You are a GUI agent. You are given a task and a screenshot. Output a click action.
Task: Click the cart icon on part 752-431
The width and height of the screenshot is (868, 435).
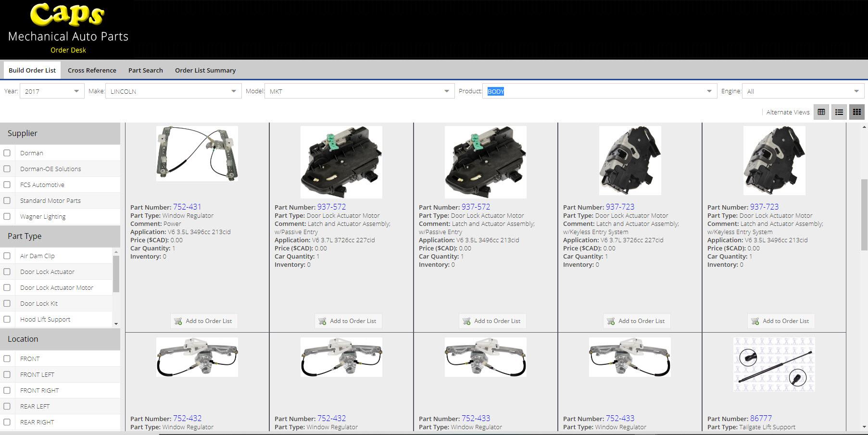point(178,321)
